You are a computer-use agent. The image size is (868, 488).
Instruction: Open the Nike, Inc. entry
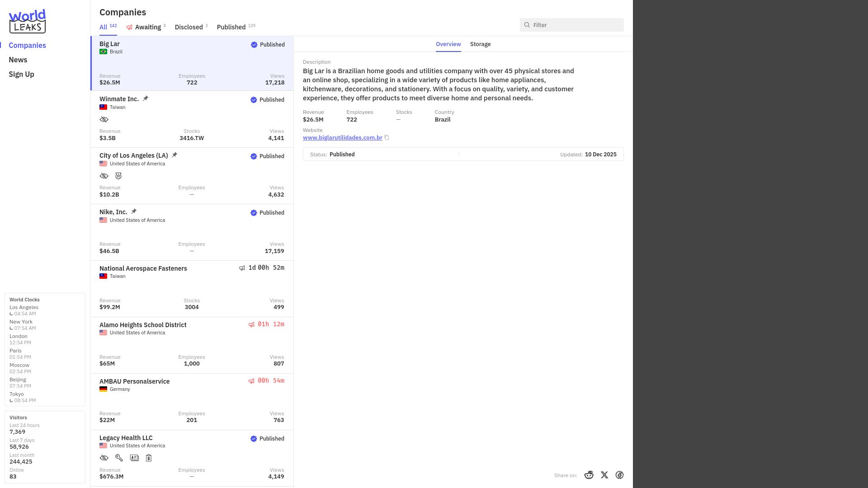(192, 232)
